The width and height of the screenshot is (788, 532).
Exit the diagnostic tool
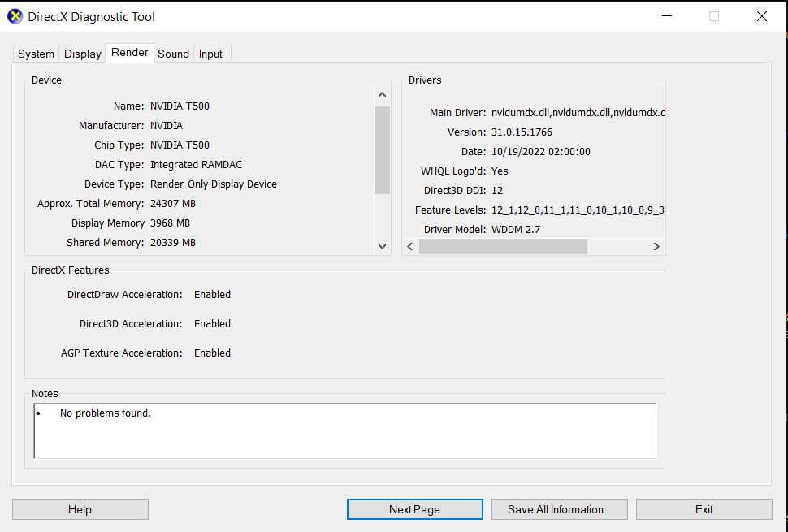click(x=704, y=509)
